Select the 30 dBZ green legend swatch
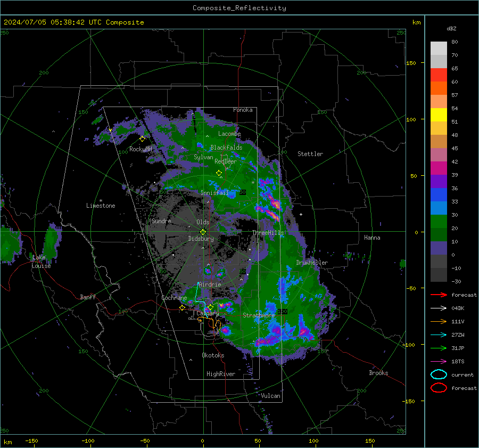Image resolution: width=479 pixels, height=448 pixels. pyautogui.click(x=439, y=222)
